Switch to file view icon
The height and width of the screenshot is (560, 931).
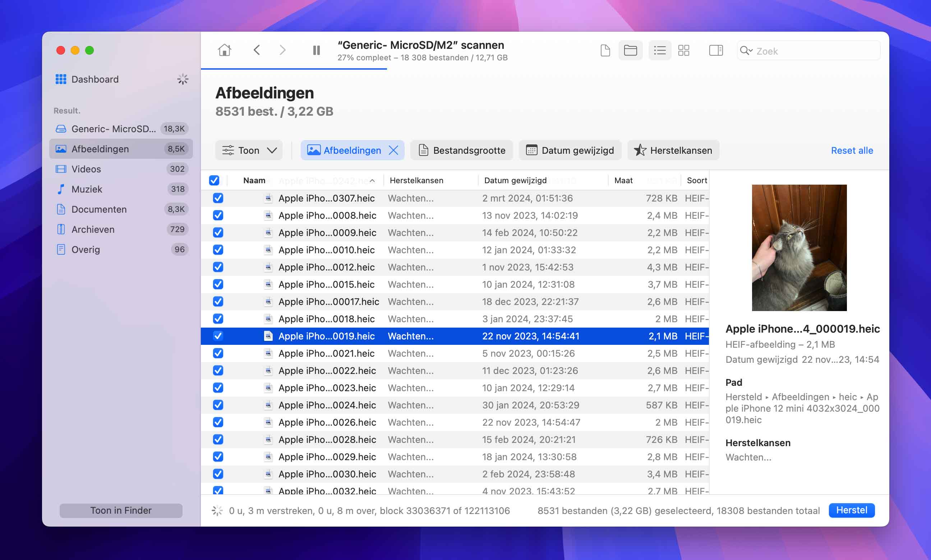(605, 50)
